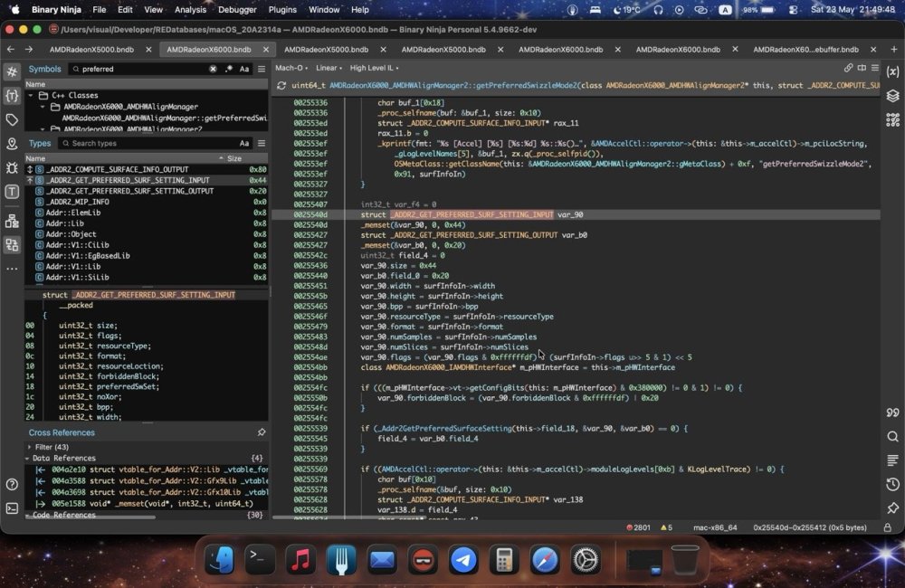Open the Debugger menu
905x588 pixels.
coord(237,10)
